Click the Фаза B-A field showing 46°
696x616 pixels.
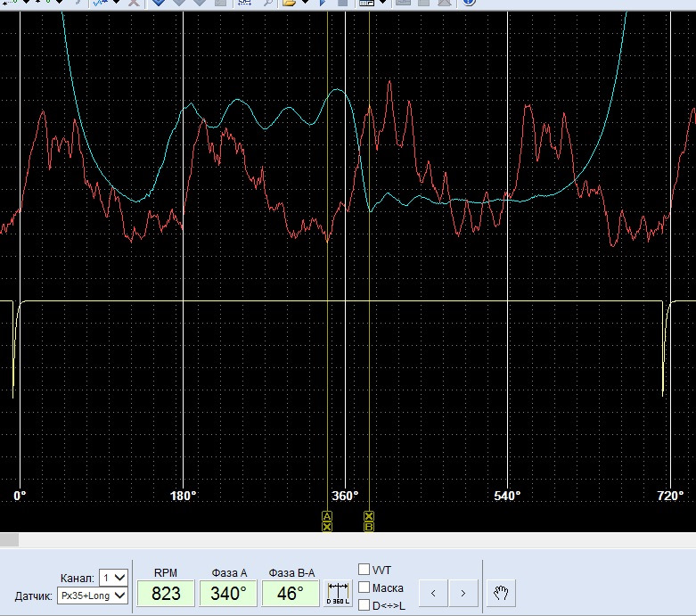pyautogui.click(x=291, y=594)
